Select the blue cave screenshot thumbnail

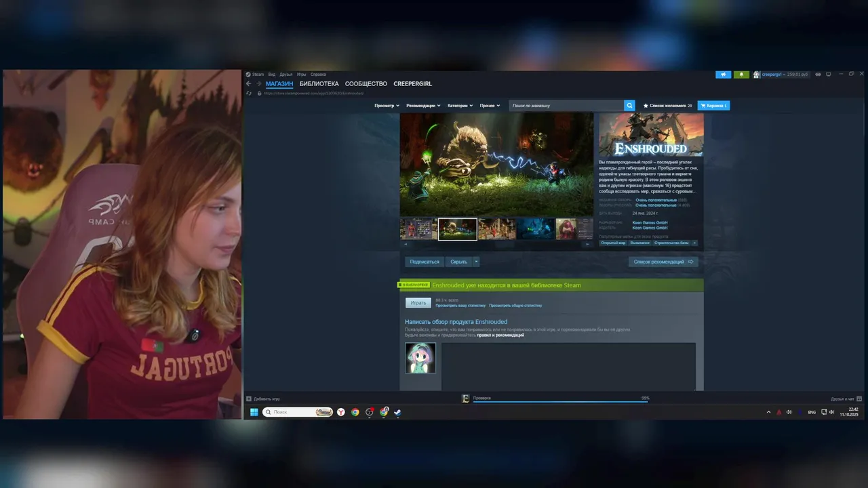coord(536,229)
